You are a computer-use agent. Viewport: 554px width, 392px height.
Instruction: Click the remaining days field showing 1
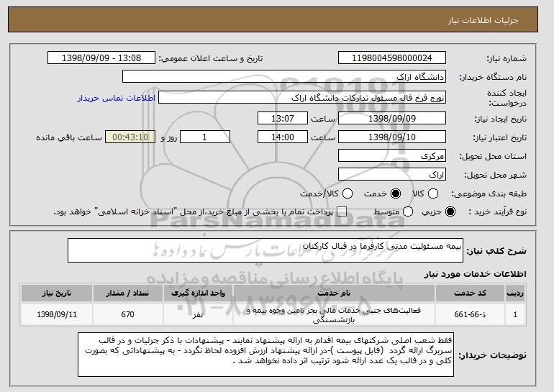point(205,137)
